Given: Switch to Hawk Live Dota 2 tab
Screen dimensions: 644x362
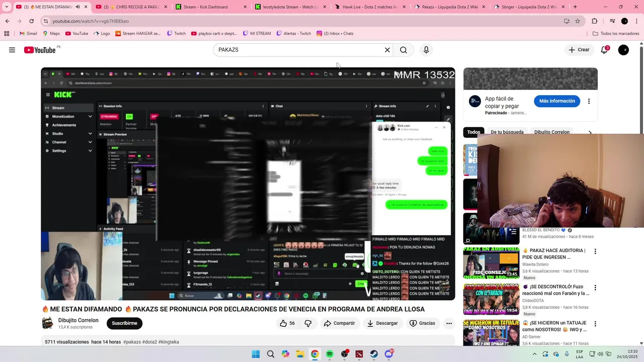Looking at the screenshot, I should point(370,7).
